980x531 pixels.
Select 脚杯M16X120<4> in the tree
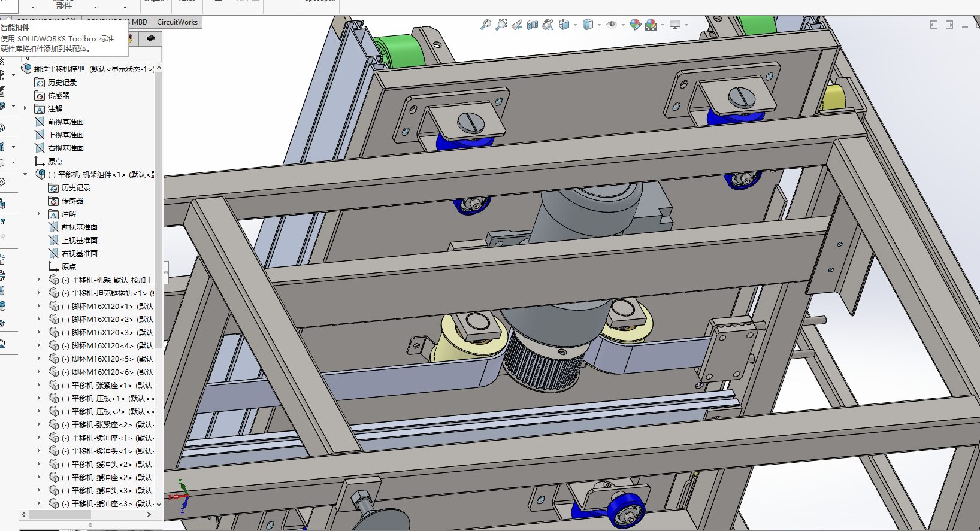pyautogui.click(x=102, y=345)
